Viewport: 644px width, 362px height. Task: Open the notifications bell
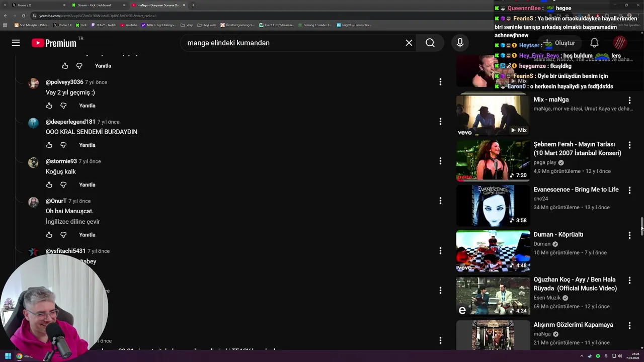(x=594, y=43)
